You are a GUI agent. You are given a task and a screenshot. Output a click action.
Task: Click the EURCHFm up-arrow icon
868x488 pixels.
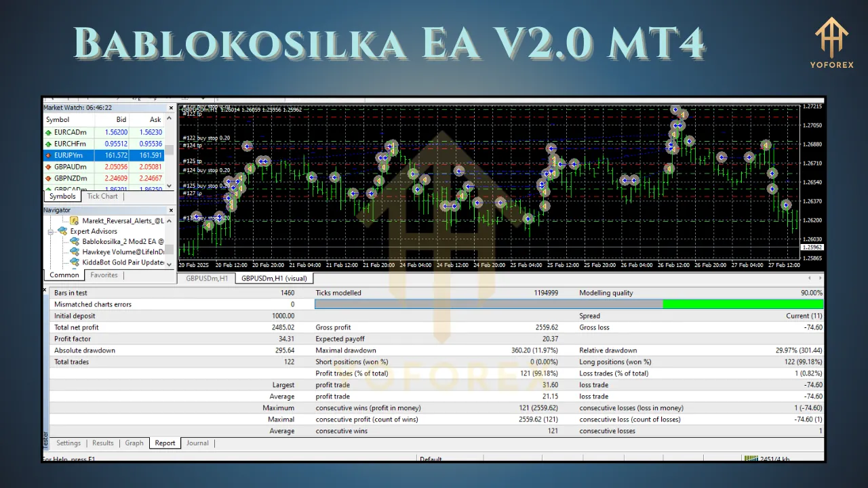(x=48, y=144)
